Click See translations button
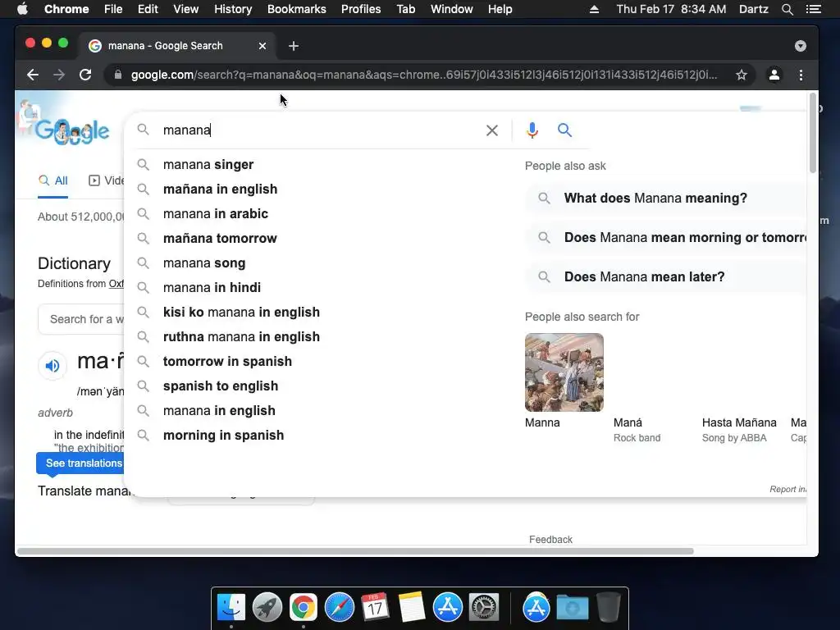The height and width of the screenshot is (630, 840). coord(80,463)
